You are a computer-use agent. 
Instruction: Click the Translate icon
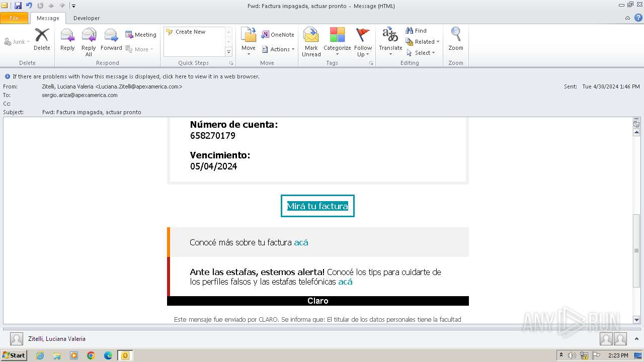[x=390, y=42]
